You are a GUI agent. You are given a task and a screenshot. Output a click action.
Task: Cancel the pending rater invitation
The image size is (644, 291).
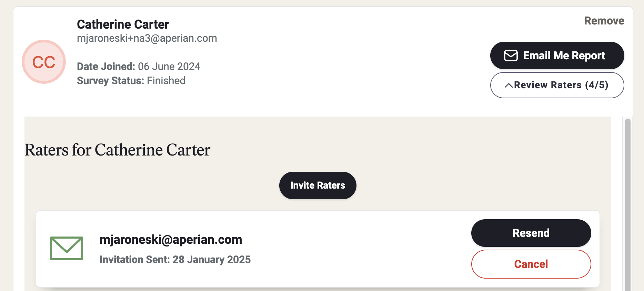531,264
